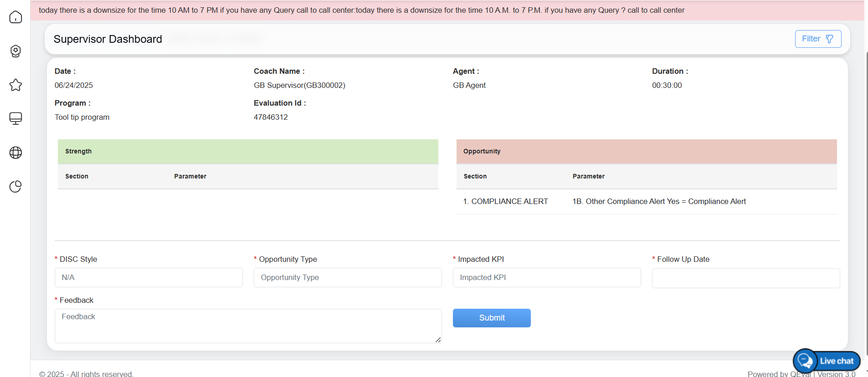Screen dimensions: 868x377
Task: Click the Follow Up Date field
Action: 745,278
